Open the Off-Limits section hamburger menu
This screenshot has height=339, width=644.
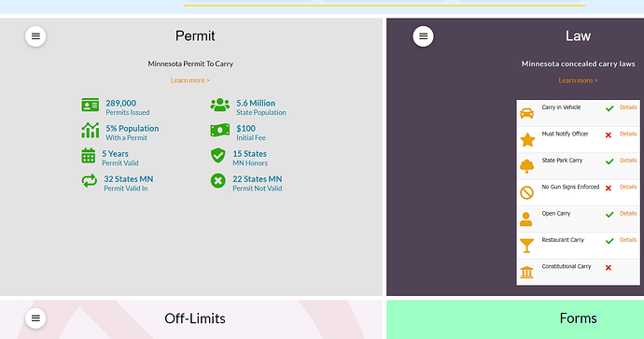point(35,318)
